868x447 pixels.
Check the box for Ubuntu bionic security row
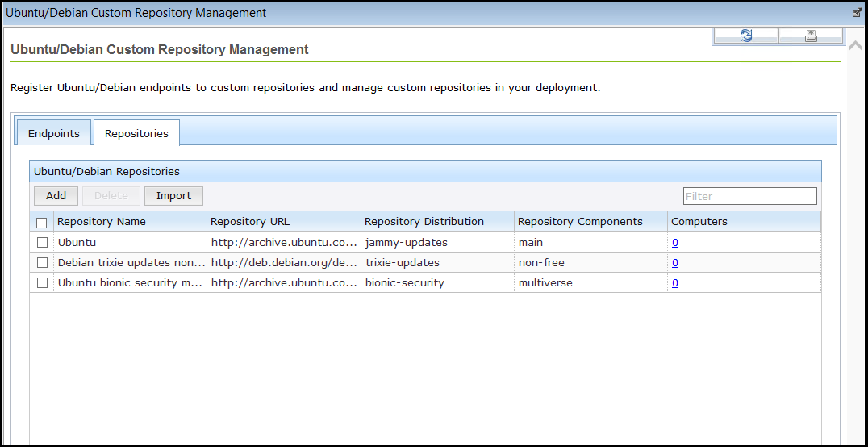[x=42, y=282]
